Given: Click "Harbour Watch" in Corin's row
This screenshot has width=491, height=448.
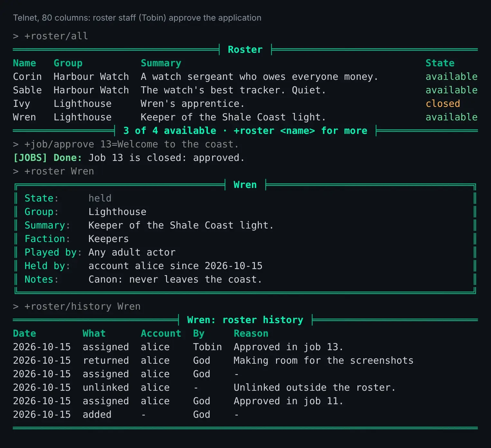Looking at the screenshot, I should pyautogui.click(x=91, y=77).
